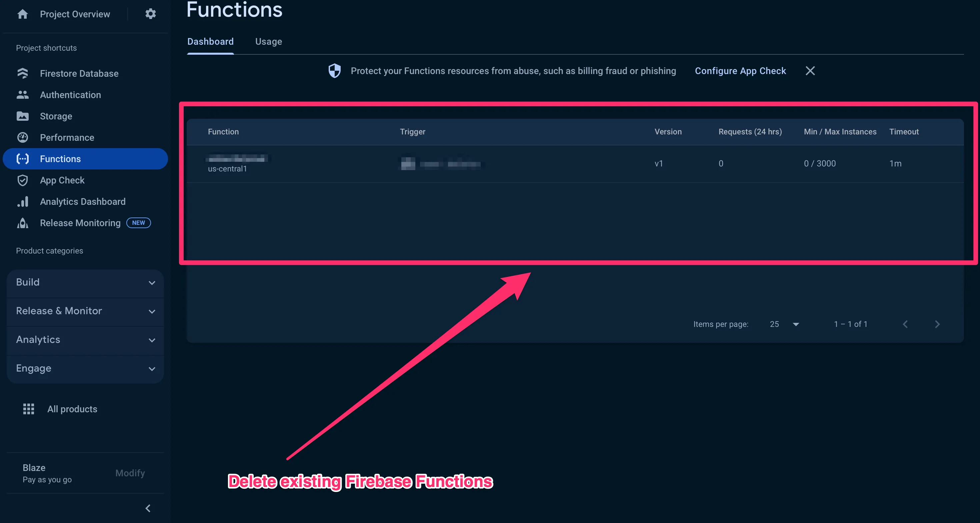Collapse the sidebar with bottom chevron
The height and width of the screenshot is (523, 980).
[x=148, y=508]
